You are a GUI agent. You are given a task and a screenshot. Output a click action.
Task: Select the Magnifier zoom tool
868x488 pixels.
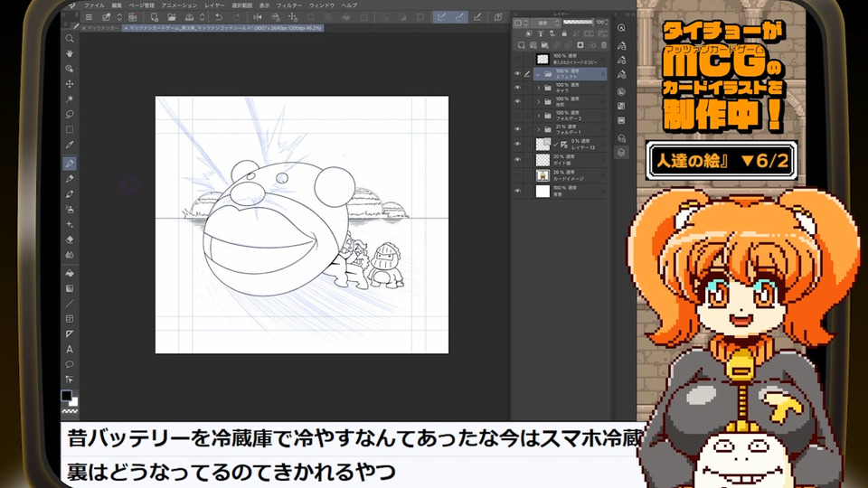click(70, 38)
